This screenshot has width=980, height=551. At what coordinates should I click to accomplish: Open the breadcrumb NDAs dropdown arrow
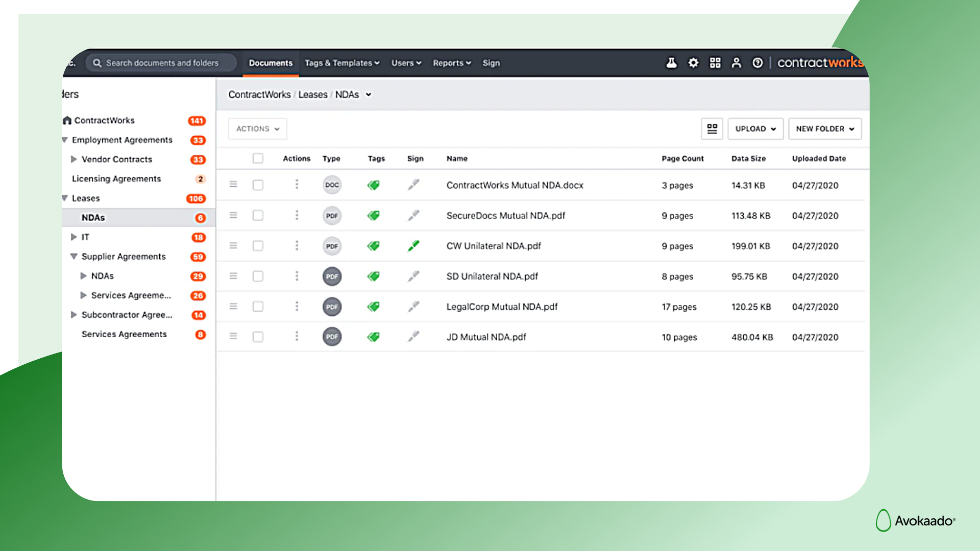(369, 94)
